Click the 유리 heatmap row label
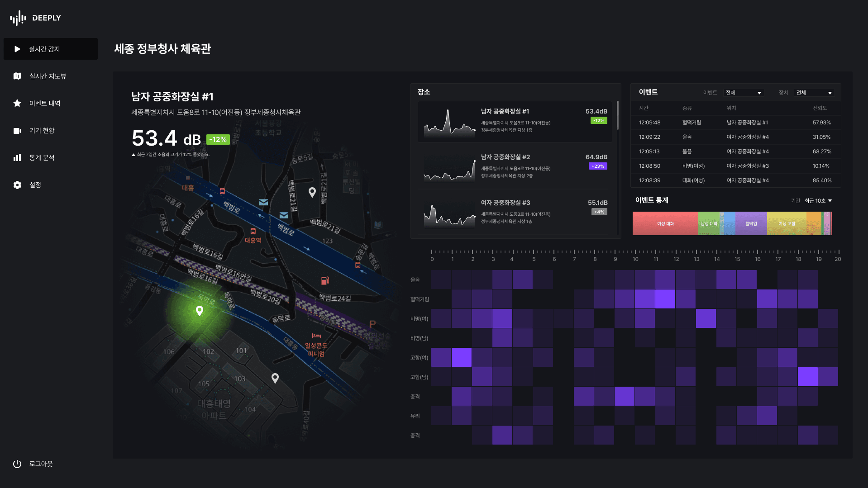This screenshot has height=488, width=868. [415, 416]
